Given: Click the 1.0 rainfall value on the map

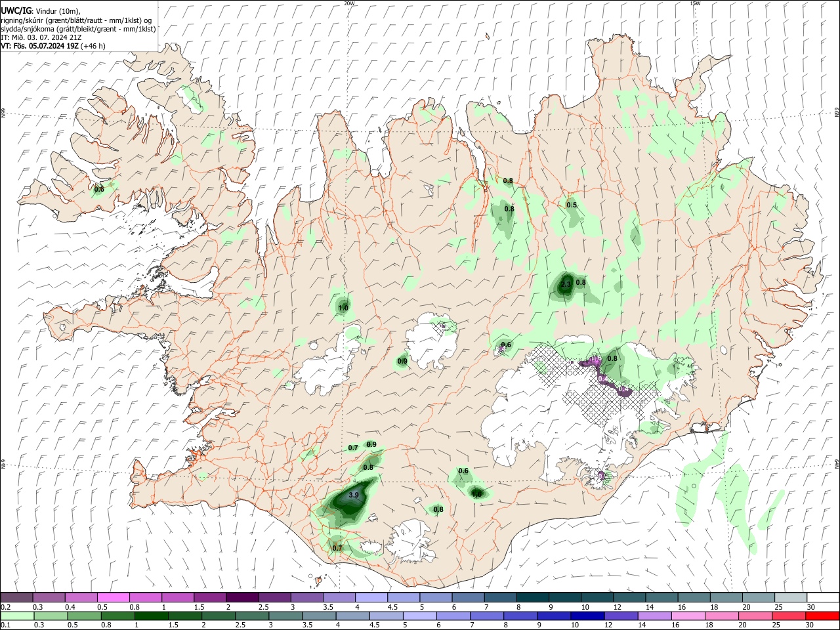Looking at the screenshot, I should pyautogui.click(x=343, y=308).
